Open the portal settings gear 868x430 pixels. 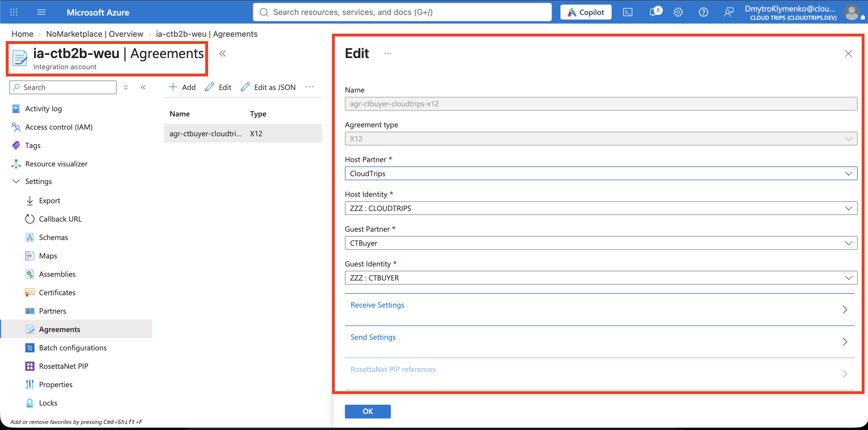(678, 12)
